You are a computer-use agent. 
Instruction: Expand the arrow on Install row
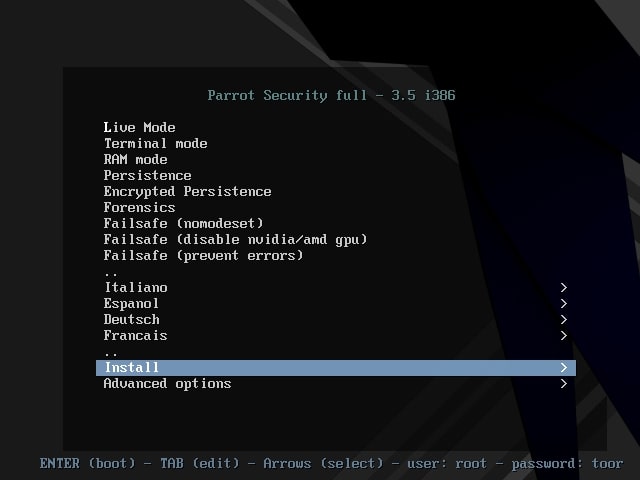click(564, 367)
